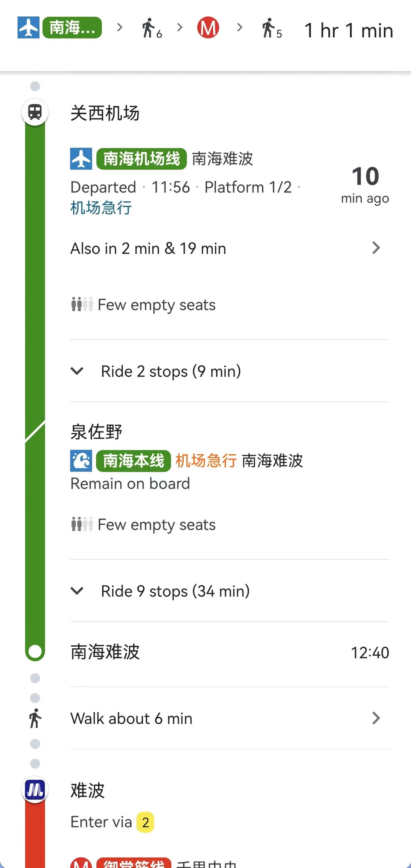Image resolution: width=411 pixels, height=868 pixels.
Task: Click the train icon beside 关西机场
Action: pos(35,112)
